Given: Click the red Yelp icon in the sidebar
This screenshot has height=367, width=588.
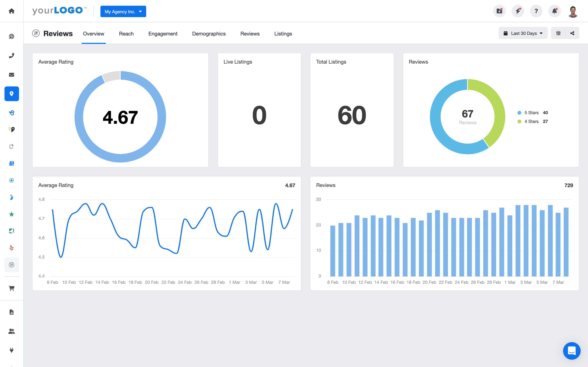Looking at the screenshot, I should [11, 248].
